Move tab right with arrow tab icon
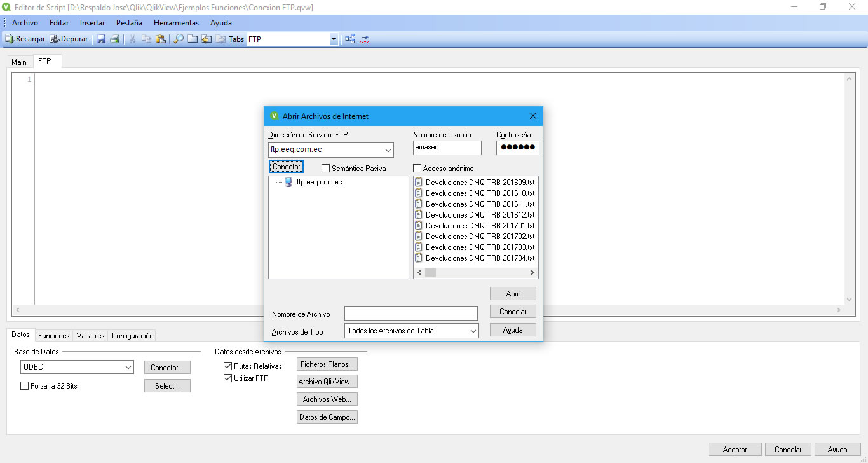 coord(220,39)
